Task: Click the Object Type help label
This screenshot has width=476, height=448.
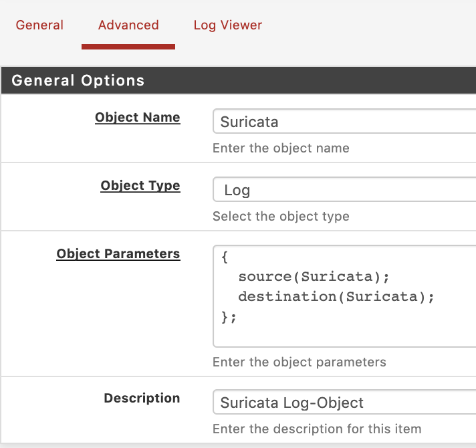Action: tap(140, 186)
